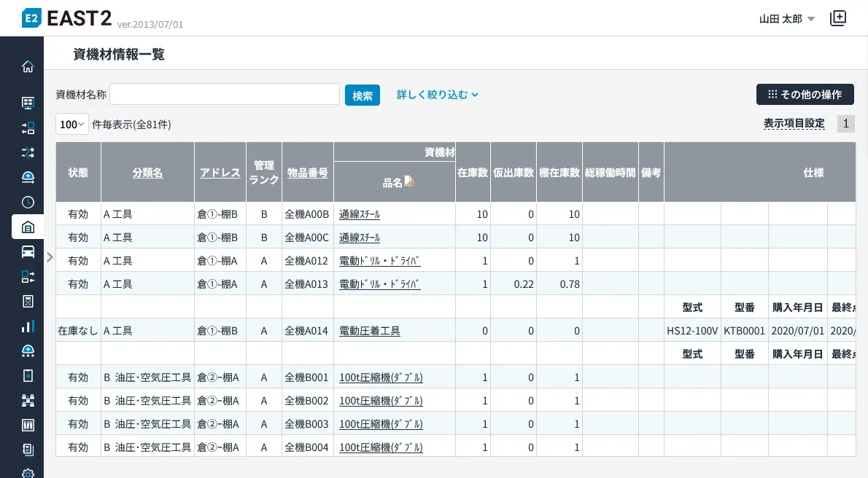Viewport: 868px width, 478px height.
Task: Click the home icon in the sidebar
Action: coord(28,67)
